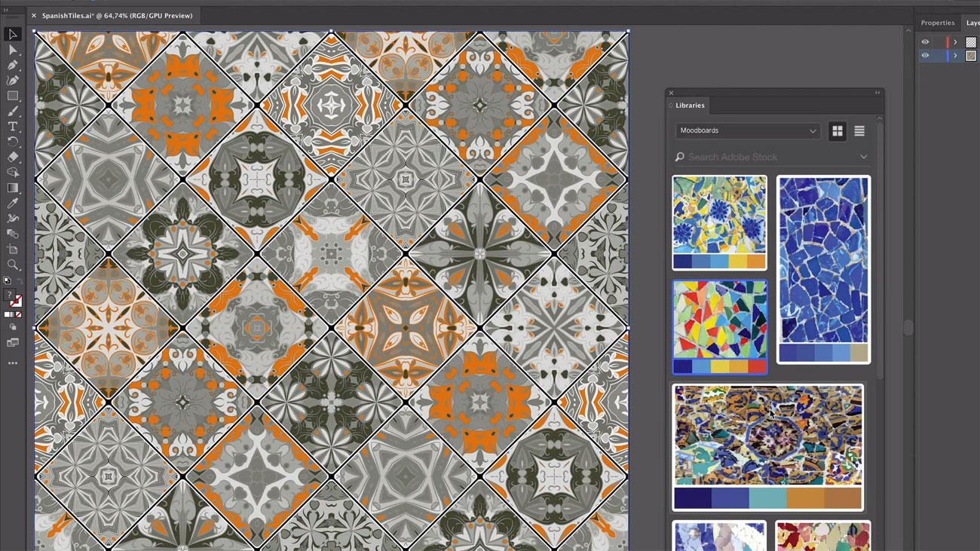Screen dimensions: 980x551
Task: Select the Rotate tool
Action: [13, 142]
